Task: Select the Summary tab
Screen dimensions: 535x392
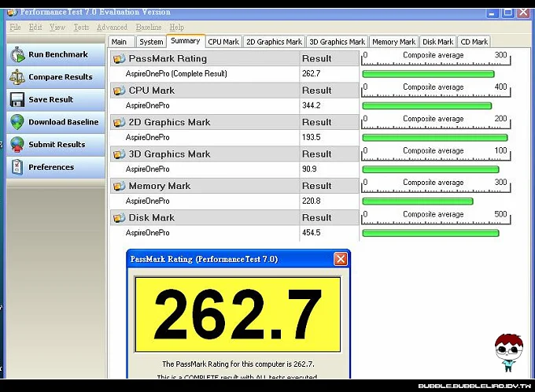Action: coord(185,41)
